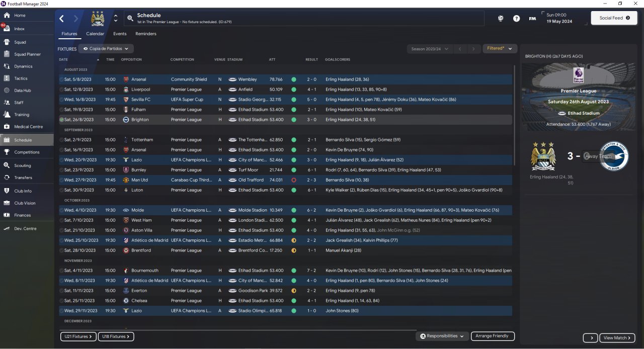The height and width of the screenshot is (349, 644).
Task: Click the Etihad Stadium preview image
Action: coord(578,97)
